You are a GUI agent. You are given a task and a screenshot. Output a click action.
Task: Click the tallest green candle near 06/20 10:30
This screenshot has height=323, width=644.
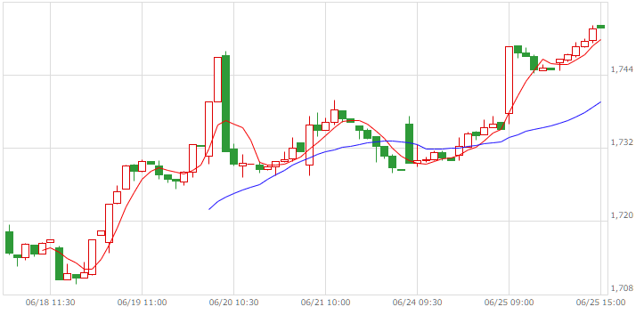(x=225, y=103)
